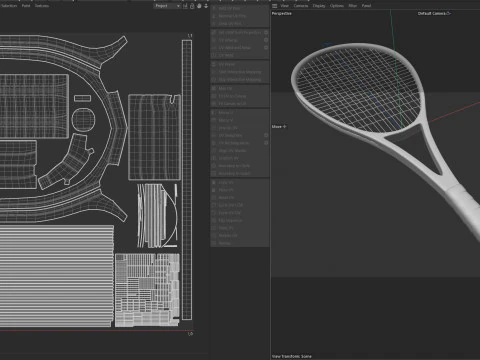
Task: Click the Copy UV command
Action: point(240,183)
